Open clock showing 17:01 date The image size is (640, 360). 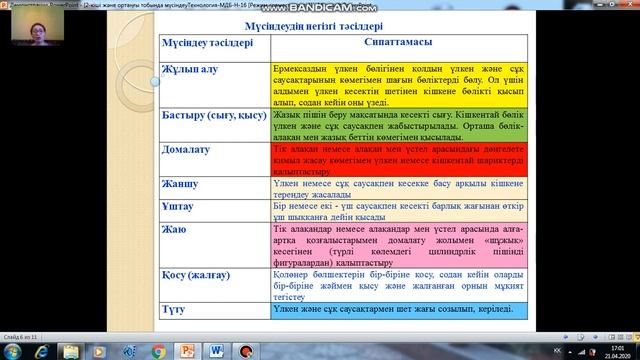pos(618,352)
